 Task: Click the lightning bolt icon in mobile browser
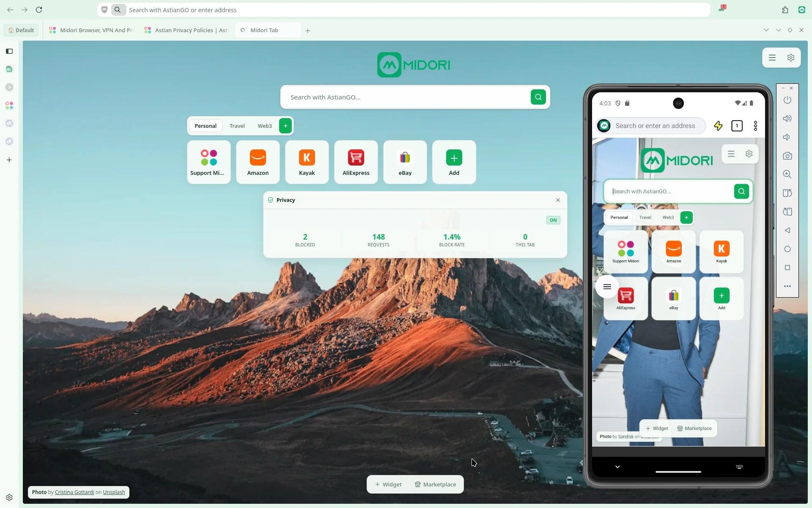[718, 126]
